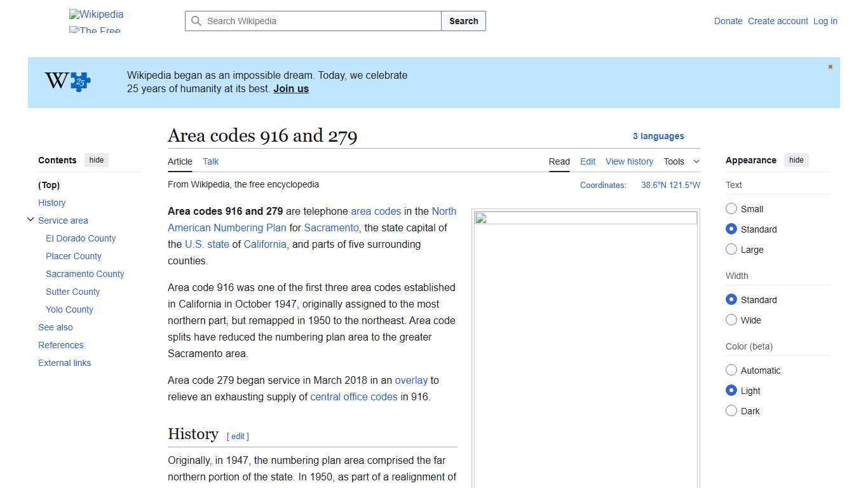Screen dimensions: 868x488
Task: Dismiss the anniversary banner with the X
Action: 830,67
